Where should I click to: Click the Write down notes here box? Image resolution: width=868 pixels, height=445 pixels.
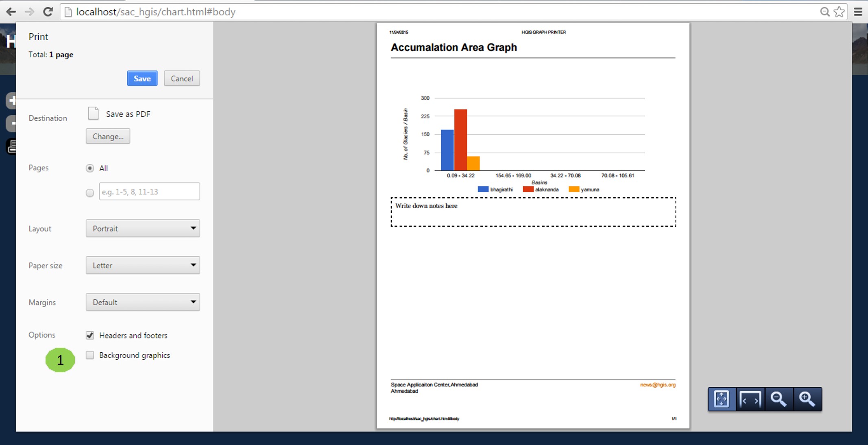[x=533, y=212]
